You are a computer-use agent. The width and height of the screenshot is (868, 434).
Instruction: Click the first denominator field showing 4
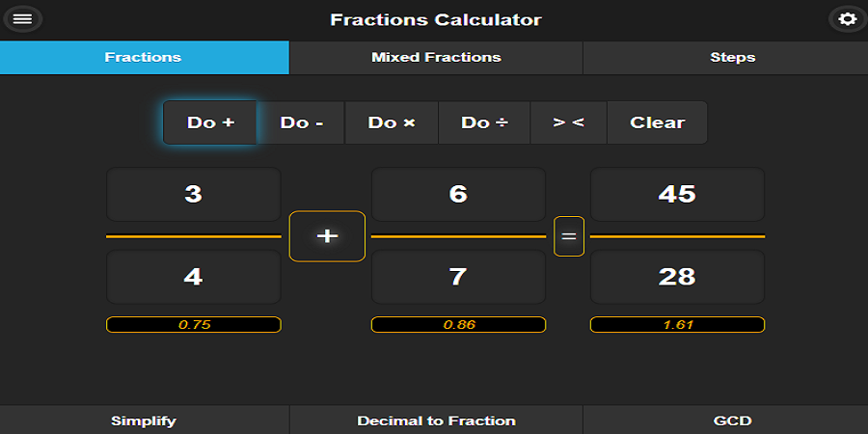tap(193, 277)
